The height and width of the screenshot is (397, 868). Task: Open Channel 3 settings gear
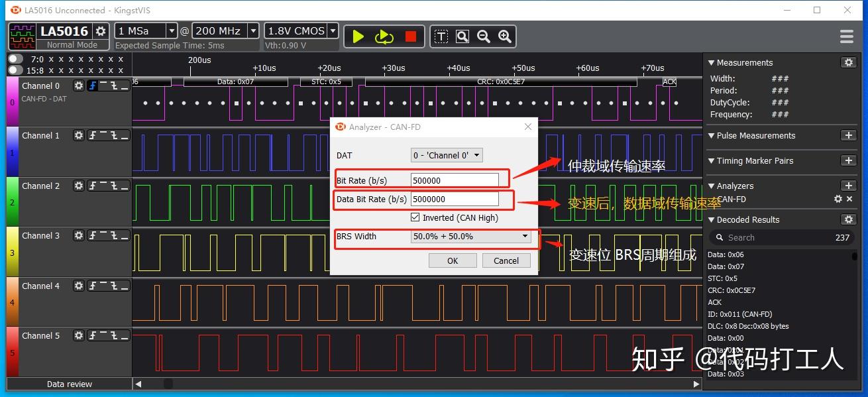click(79, 235)
